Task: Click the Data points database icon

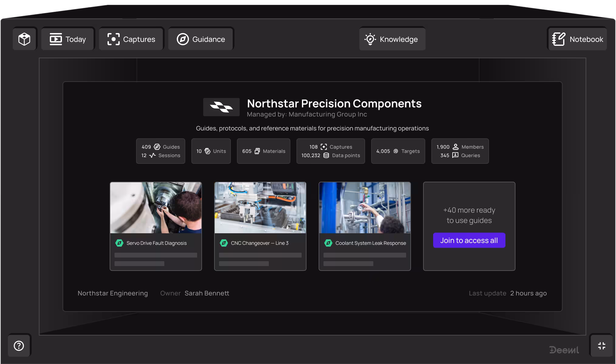Action: pos(326,155)
